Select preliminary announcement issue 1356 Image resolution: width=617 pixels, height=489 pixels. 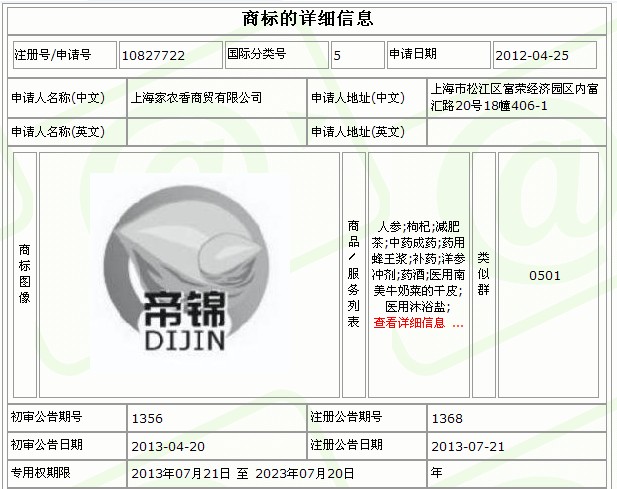click(x=147, y=418)
